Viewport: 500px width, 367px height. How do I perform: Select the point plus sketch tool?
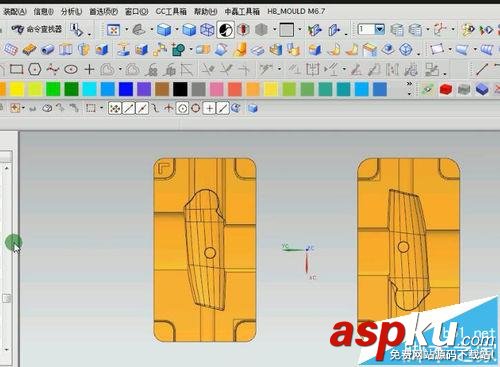pyautogui.click(x=89, y=70)
